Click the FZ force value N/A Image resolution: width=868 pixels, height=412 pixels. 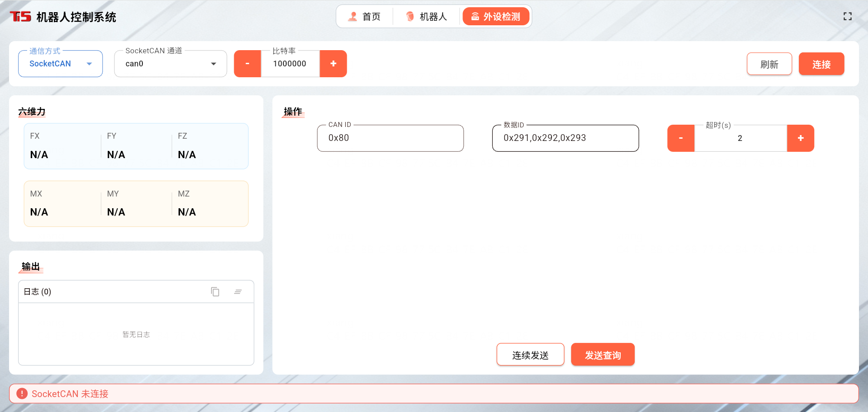pos(187,155)
